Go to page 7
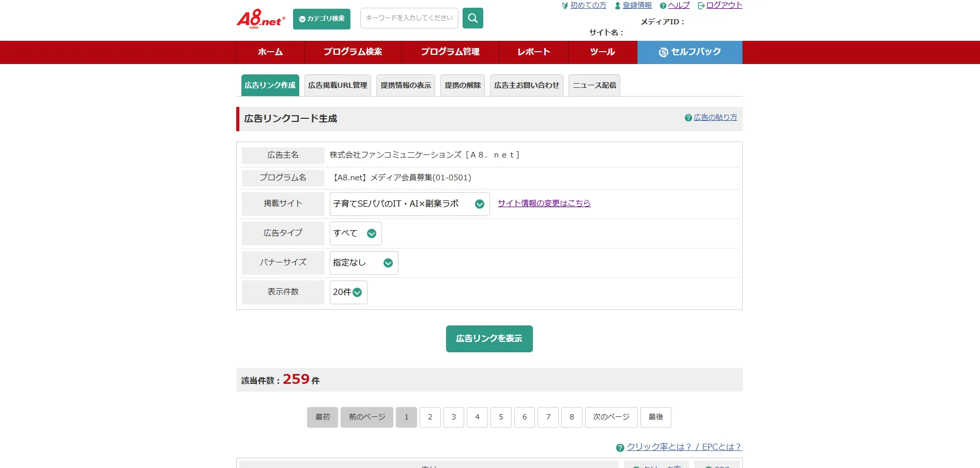Screen dimensions: 980x468 point(548,417)
